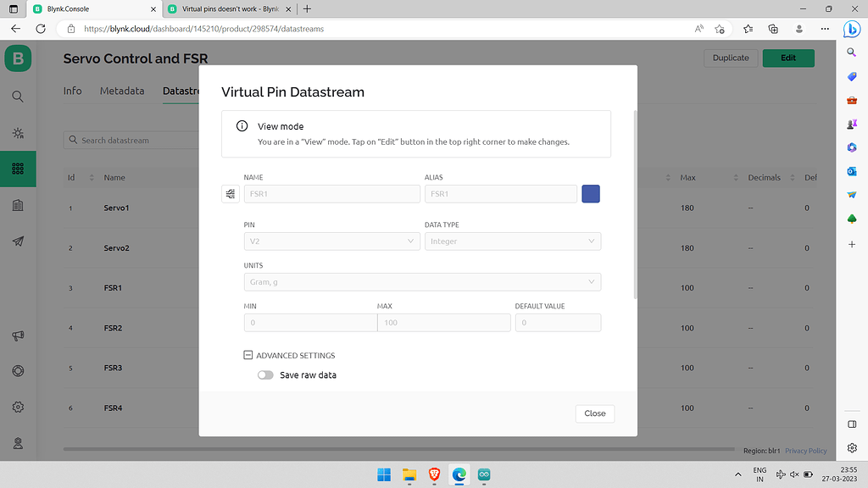
Task: Select the paper plane sidebar icon
Action: click(17, 241)
